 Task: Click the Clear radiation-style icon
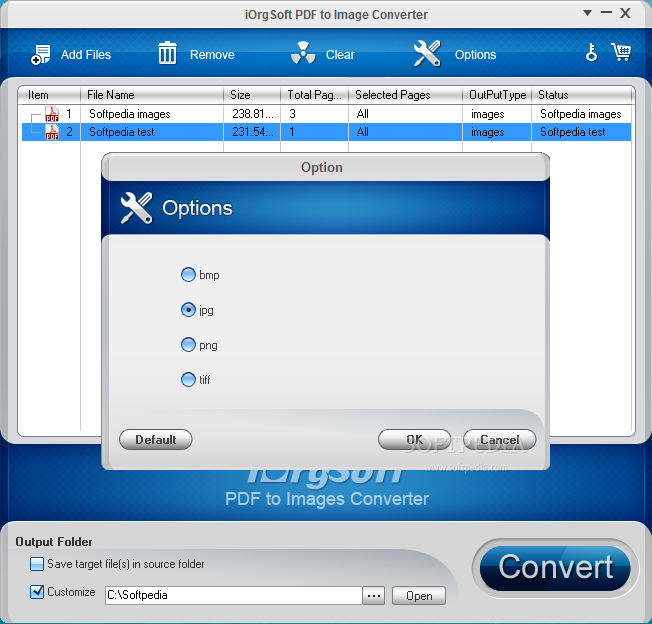[x=303, y=53]
